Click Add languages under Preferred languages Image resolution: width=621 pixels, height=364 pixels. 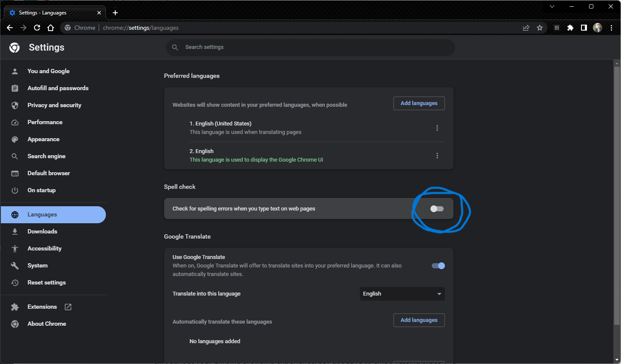419,103
